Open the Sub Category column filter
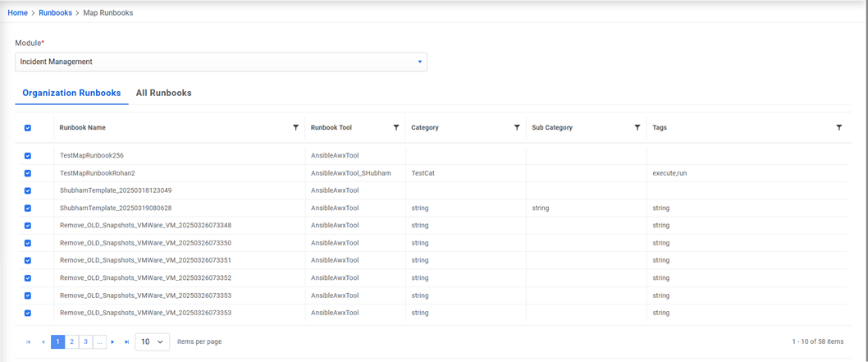Screen dimensions: 868x362 pyautogui.click(x=637, y=128)
